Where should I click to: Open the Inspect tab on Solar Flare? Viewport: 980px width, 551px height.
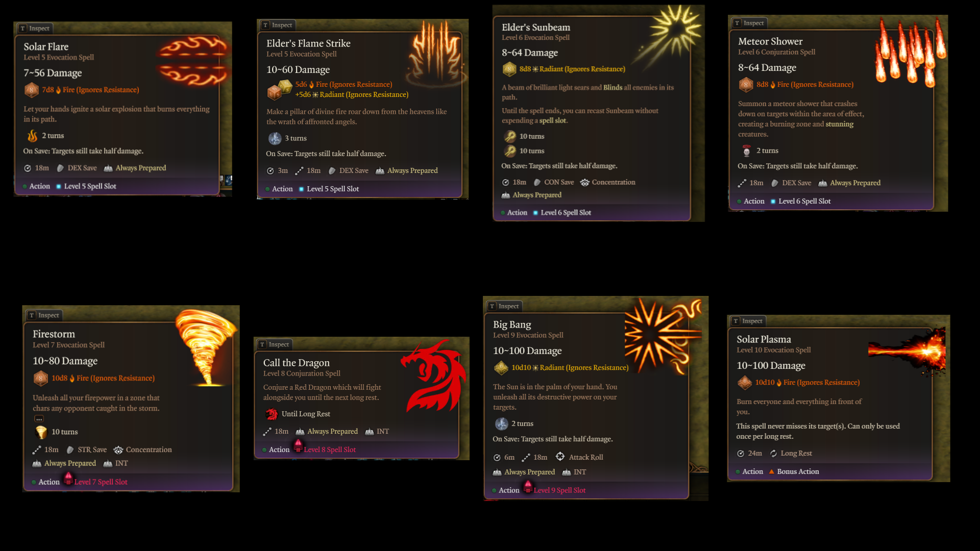[35, 29]
